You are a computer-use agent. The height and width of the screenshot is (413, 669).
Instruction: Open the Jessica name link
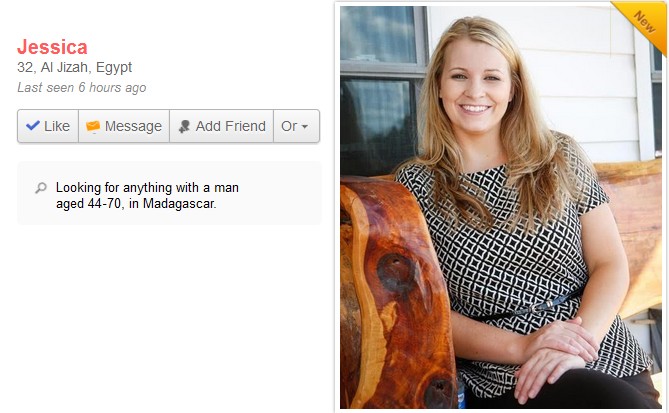tap(52, 47)
